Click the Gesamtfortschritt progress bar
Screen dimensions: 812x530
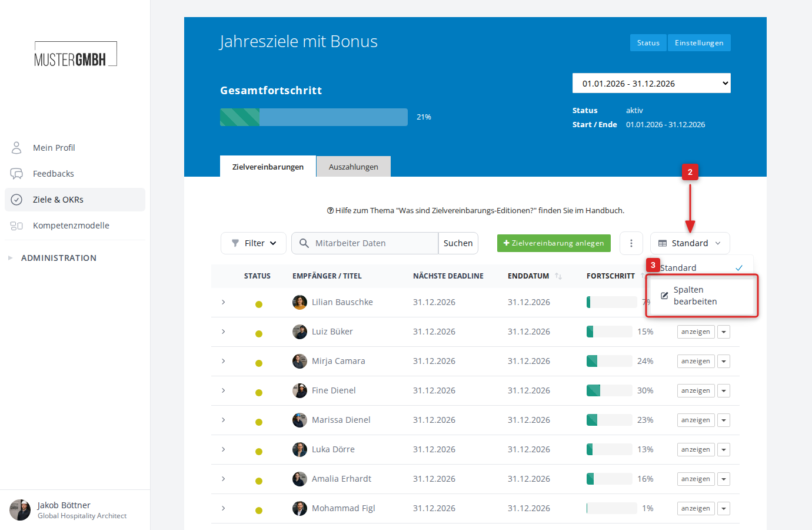click(314, 117)
